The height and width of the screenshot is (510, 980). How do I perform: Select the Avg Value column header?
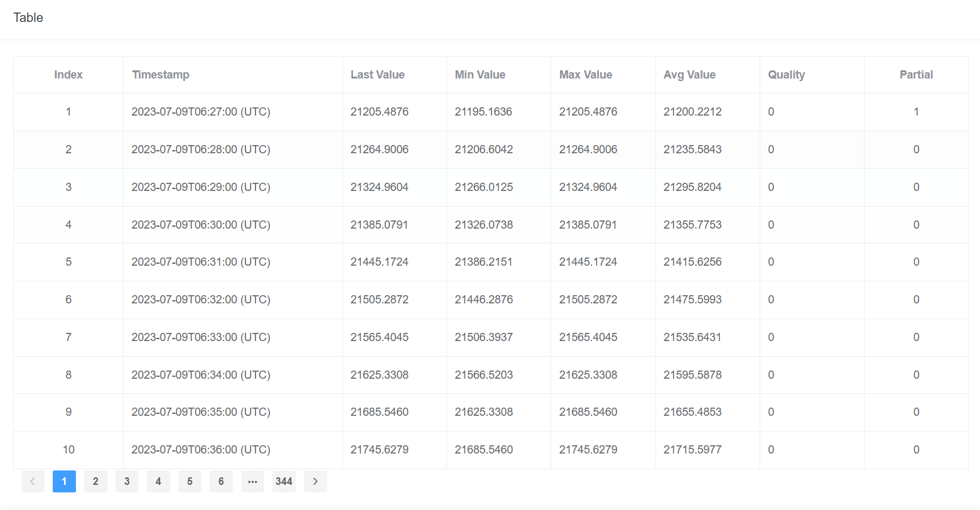click(x=689, y=75)
